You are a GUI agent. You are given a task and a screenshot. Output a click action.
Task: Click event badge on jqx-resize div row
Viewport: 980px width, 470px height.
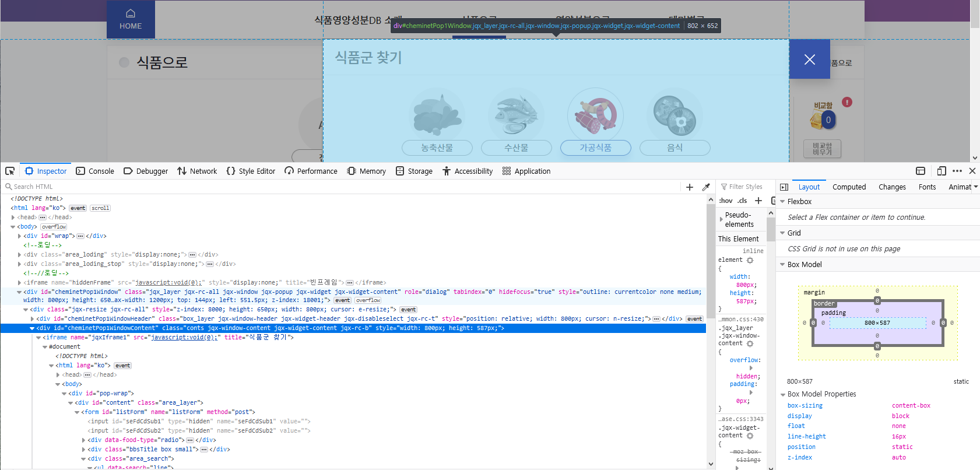pos(408,310)
